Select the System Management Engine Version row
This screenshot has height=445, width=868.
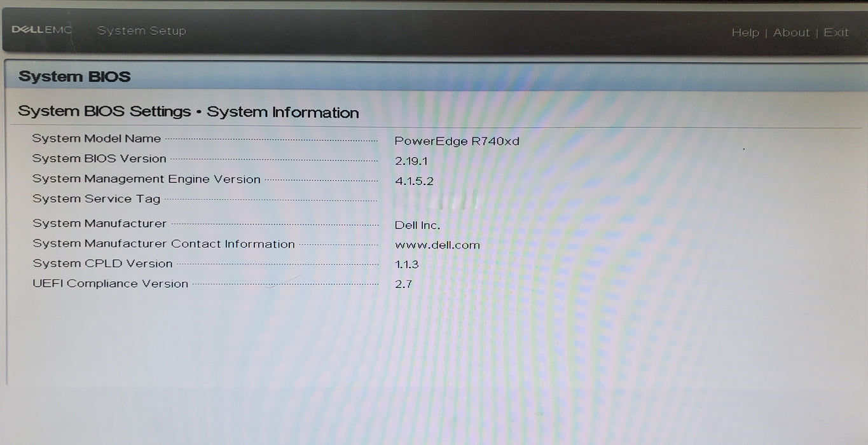tap(146, 179)
